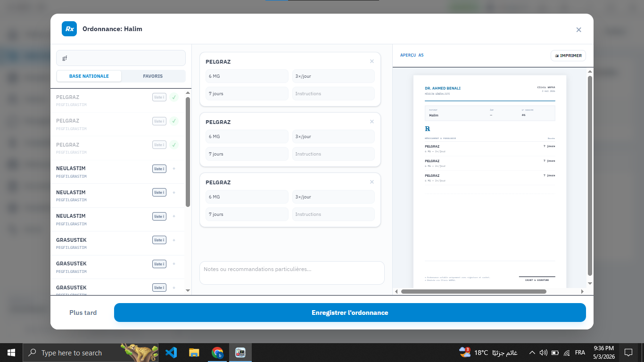Edit the 7 jours duration in the third PELGRAZ card

247,214
